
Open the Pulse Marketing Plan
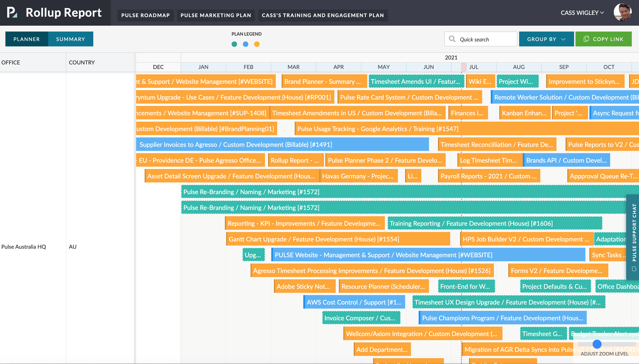[x=216, y=15]
